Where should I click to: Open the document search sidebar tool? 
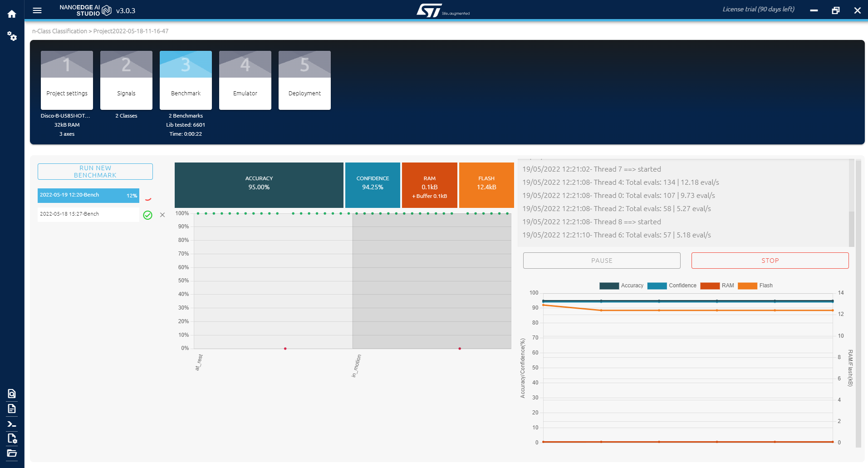11,394
